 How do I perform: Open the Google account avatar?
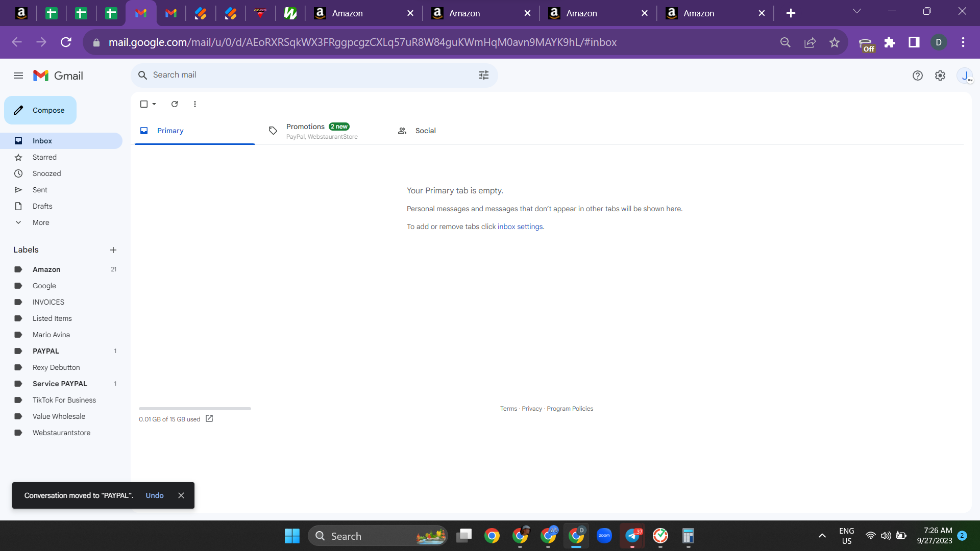click(x=965, y=76)
